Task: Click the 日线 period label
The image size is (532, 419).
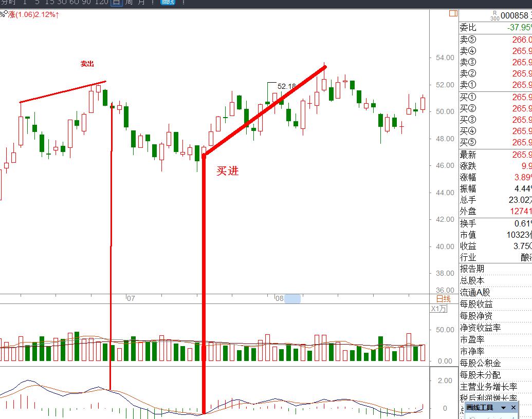Action: tap(443, 299)
